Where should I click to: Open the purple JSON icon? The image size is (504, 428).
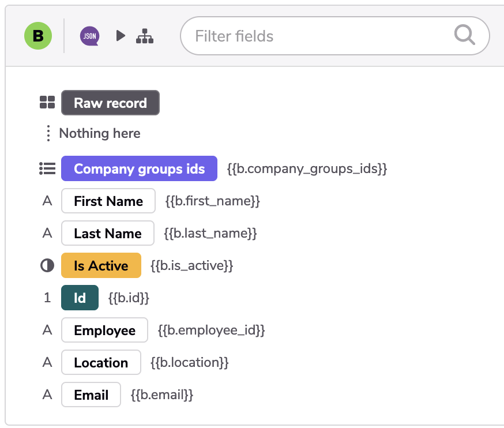click(90, 36)
